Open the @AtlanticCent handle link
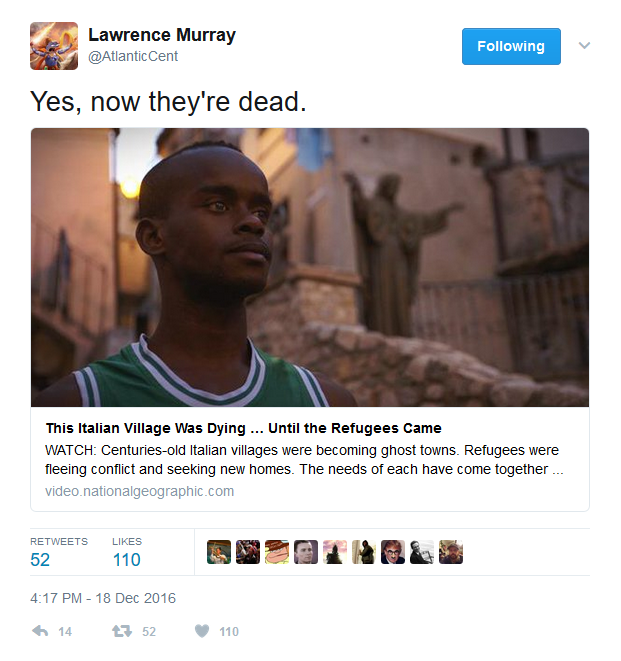Image resolution: width=621 pixels, height=661 pixels. click(133, 56)
